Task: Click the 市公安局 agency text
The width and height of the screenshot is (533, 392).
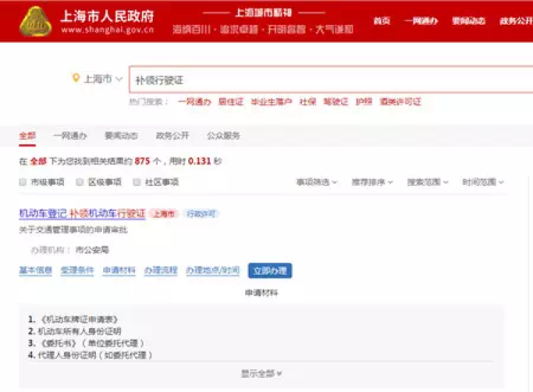Action: point(92,250)
